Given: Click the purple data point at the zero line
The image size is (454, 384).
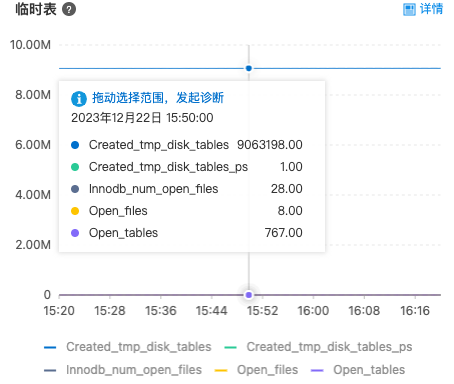Looking at the screenshot, I should [x=249, y=295].
